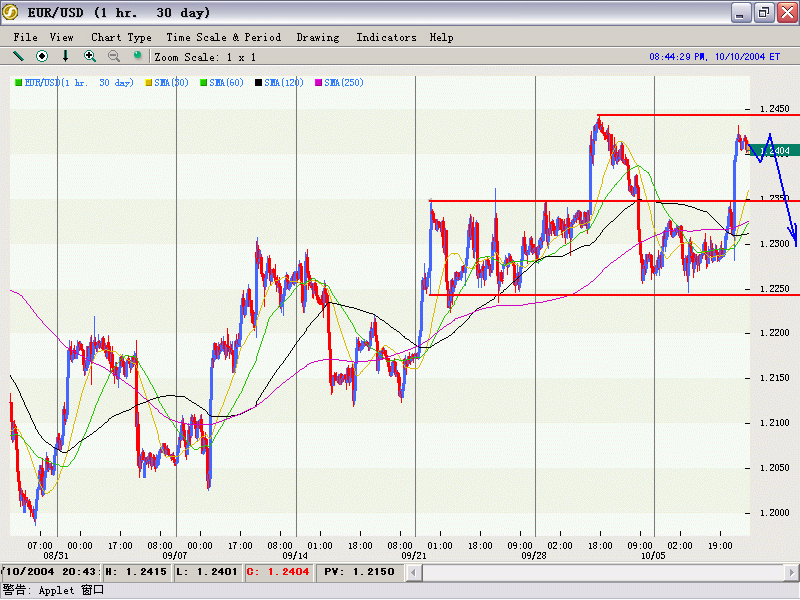
Task: Click the EUR/USD green legend swatch
Action: (x=18, y=83)
